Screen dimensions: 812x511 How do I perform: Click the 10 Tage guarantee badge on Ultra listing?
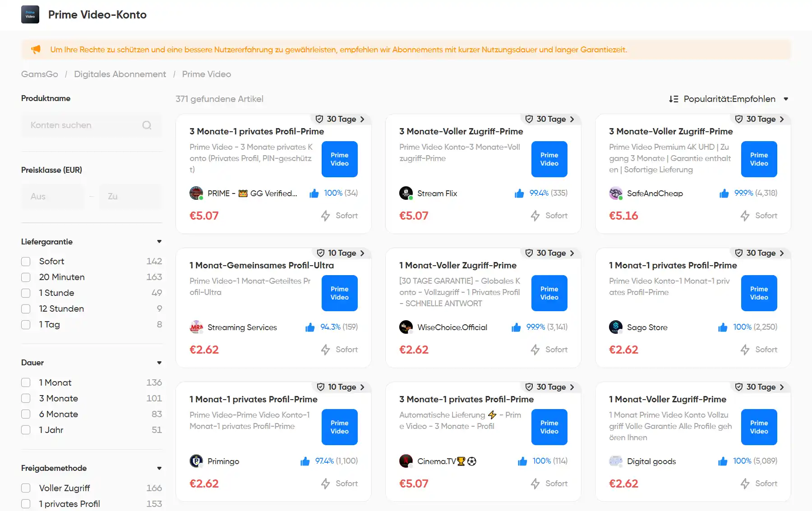point(341,253)
